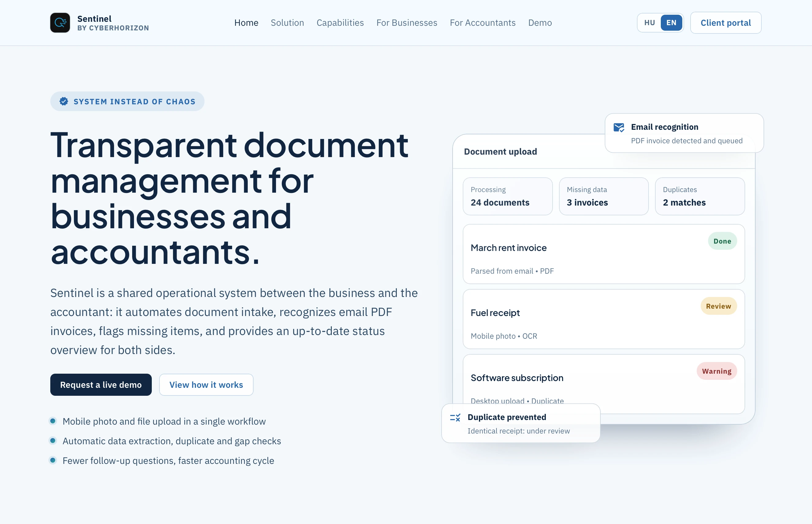Navigate to For Accountants
This screenshot has width=812, height=524.
pyautogui.click(x=482, y=23)
